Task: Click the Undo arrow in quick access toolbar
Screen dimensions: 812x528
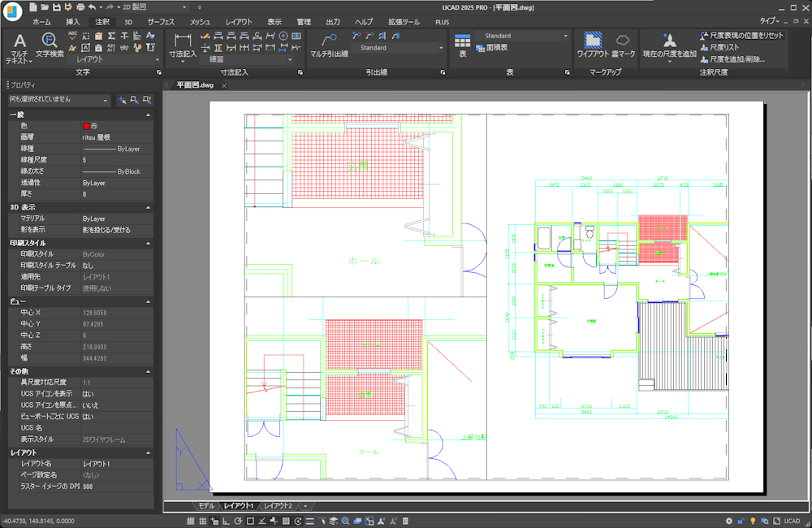Action: tap(93, 7)
